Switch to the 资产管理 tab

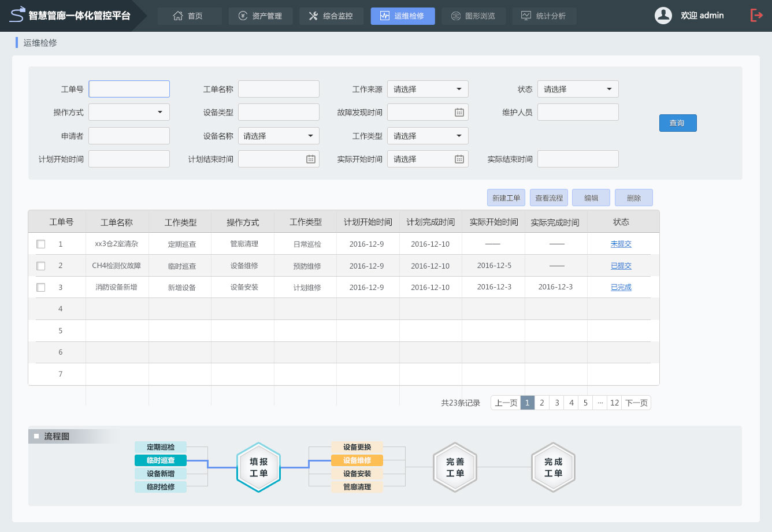point(261,16)
